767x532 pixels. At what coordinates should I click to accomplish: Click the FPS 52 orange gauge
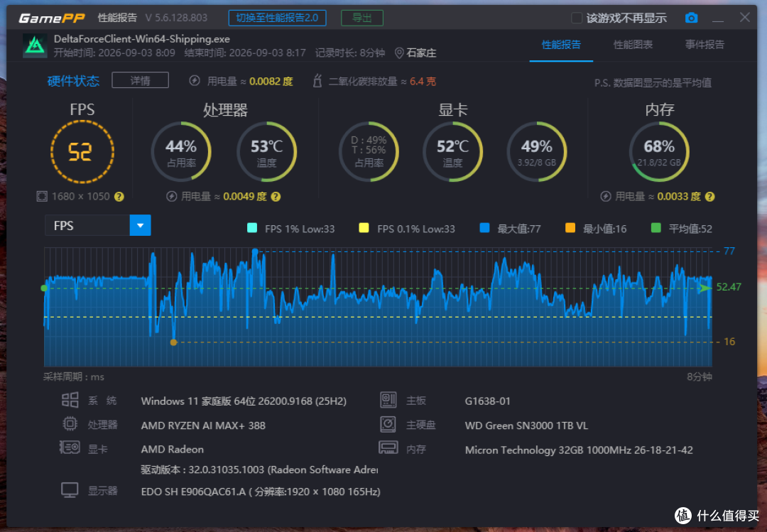point(82,152)
